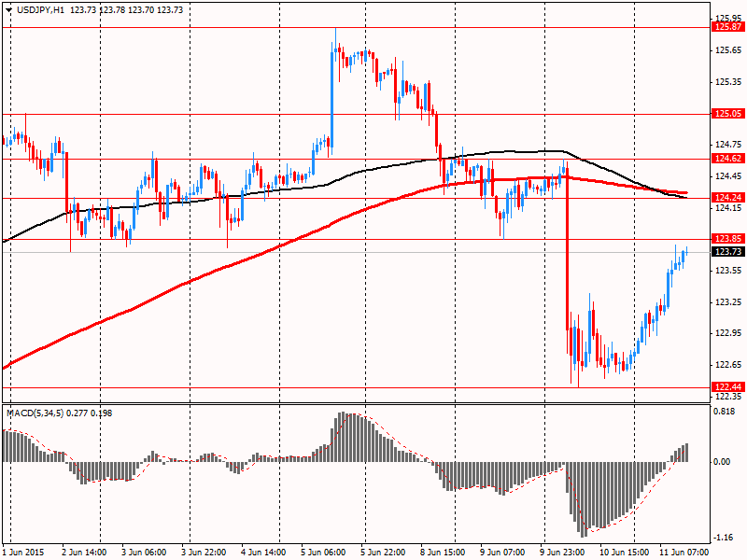Viewport: 747px width, 560px height.
Task: Select the 1 Jun 2015 date label
Action: pos(23,553)
